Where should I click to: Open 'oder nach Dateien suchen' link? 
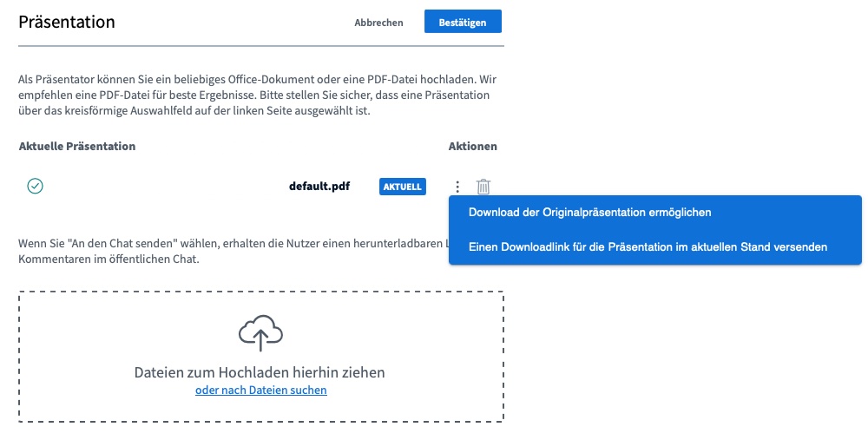tap(260, 391)
